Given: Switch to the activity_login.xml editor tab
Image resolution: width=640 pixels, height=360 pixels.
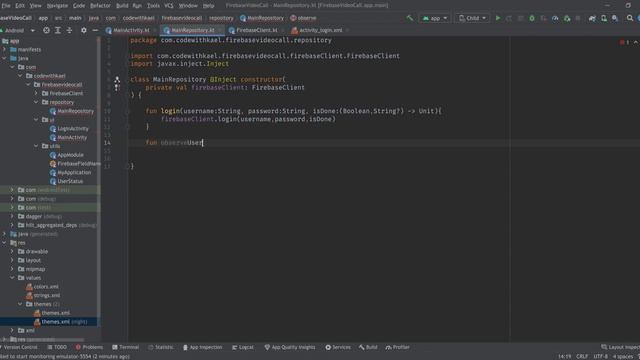Looking at the screenshot, I should 320,30.
